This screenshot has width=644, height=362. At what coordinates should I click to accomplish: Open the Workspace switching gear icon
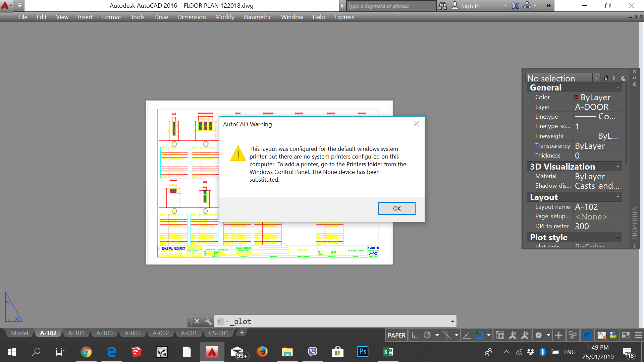tap(538, 335)
